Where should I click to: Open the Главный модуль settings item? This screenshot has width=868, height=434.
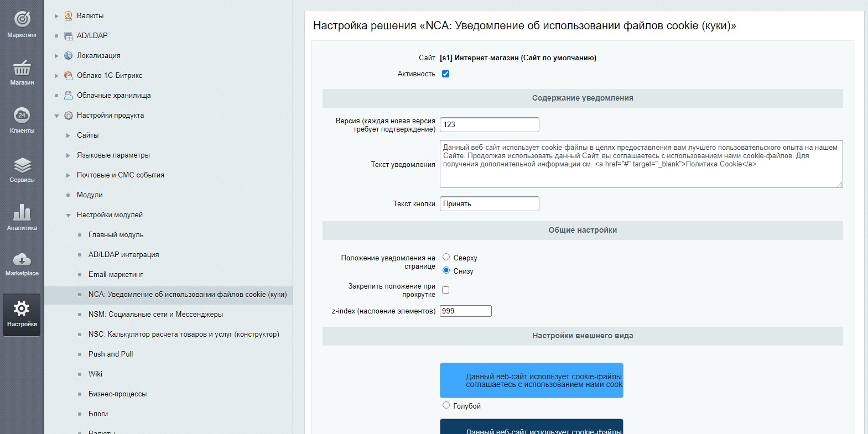tap(116, 234)
